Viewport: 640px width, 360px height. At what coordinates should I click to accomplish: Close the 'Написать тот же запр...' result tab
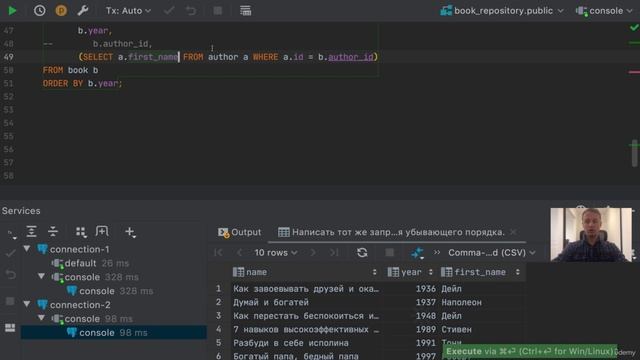tap(513, 232)
